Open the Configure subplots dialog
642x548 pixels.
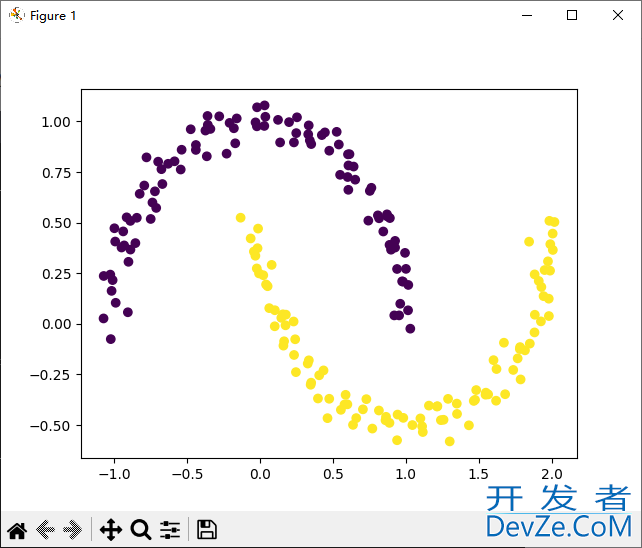click(x=170, y=530)
